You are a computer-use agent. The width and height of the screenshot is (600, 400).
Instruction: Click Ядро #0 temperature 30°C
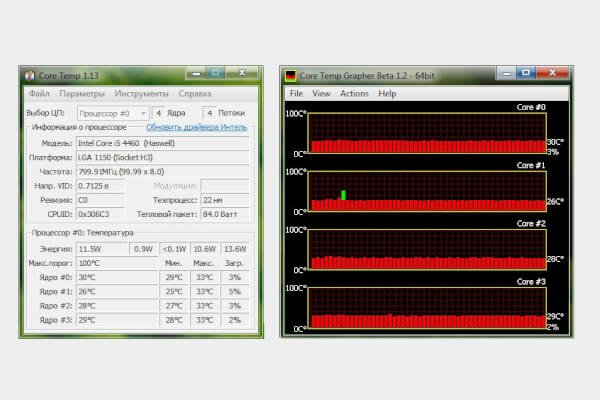tap(117, 277)
